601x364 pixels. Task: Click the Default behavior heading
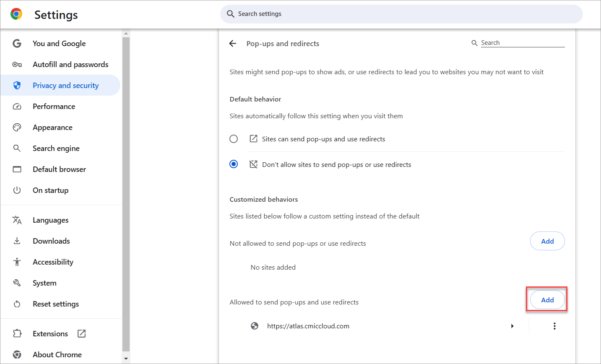[x=255, y=99]
